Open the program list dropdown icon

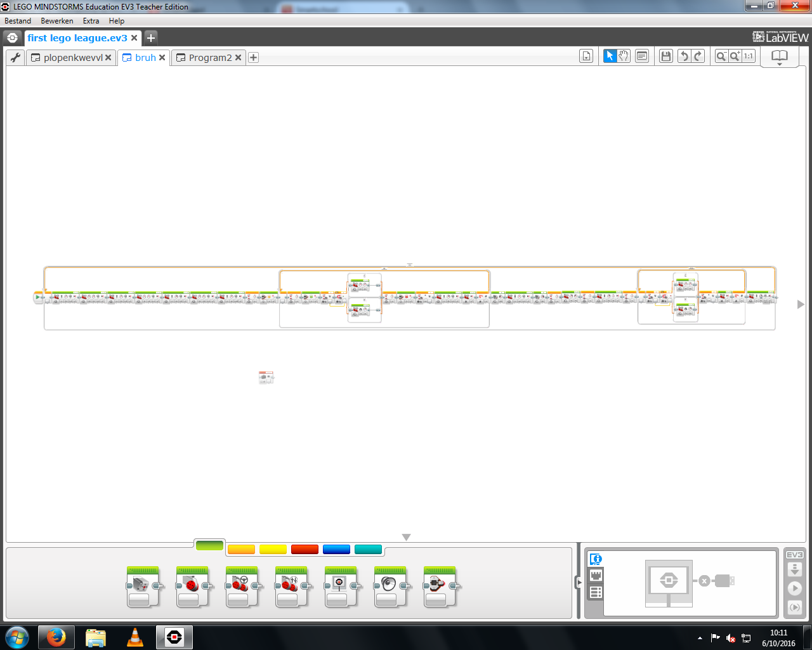[586, 56]
